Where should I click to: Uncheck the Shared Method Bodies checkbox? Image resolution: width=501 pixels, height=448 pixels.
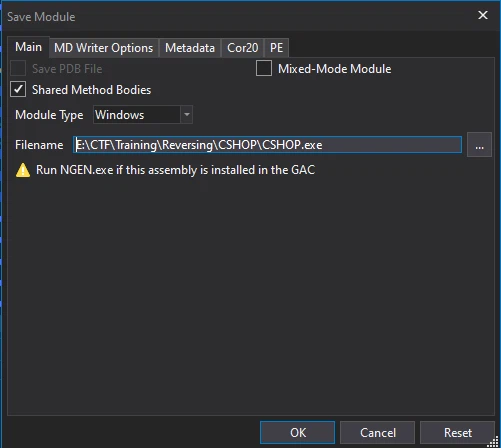(18, 89)
